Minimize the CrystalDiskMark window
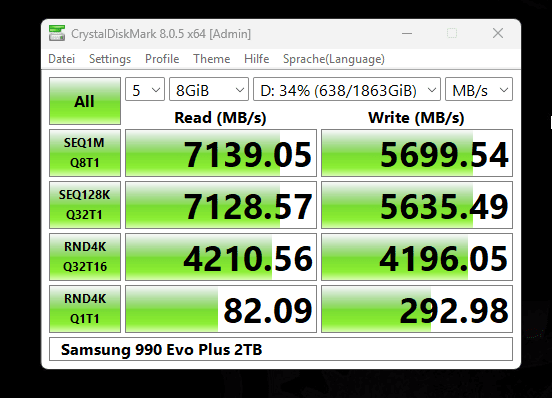 (407, 33)
